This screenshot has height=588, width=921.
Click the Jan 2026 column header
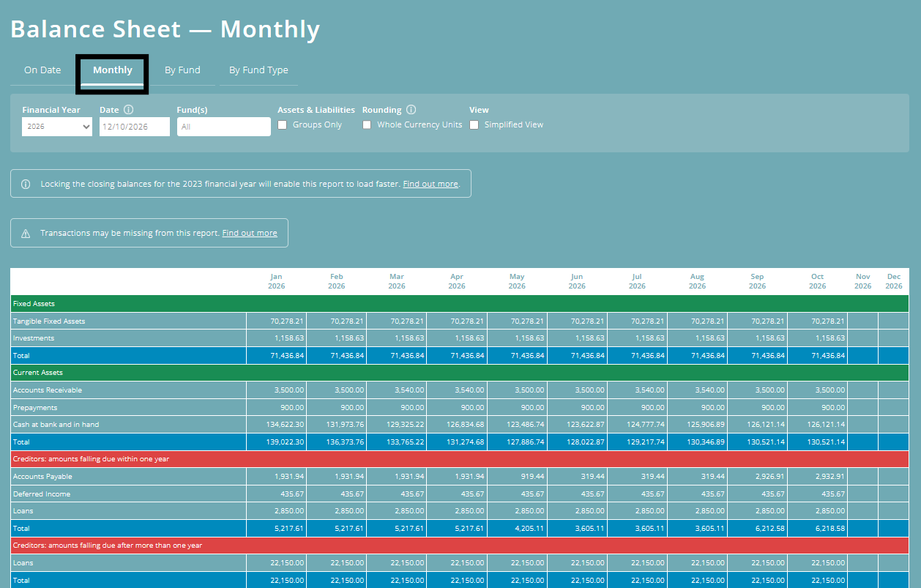[x=276, y=281]
